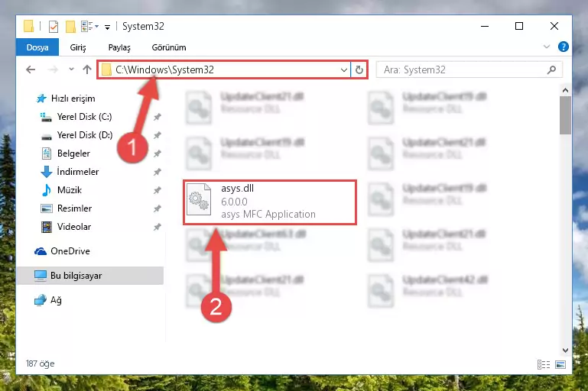
Task: Go up one folder level
Action: coord(87,69)
